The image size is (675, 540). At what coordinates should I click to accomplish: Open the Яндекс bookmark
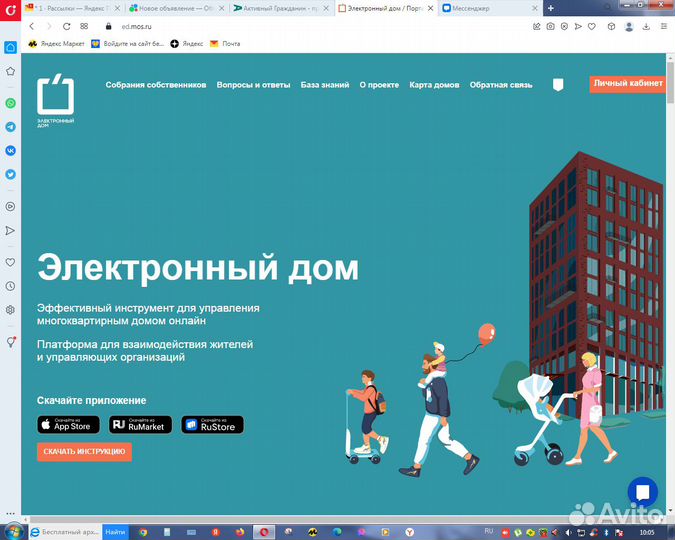(186, 43)
